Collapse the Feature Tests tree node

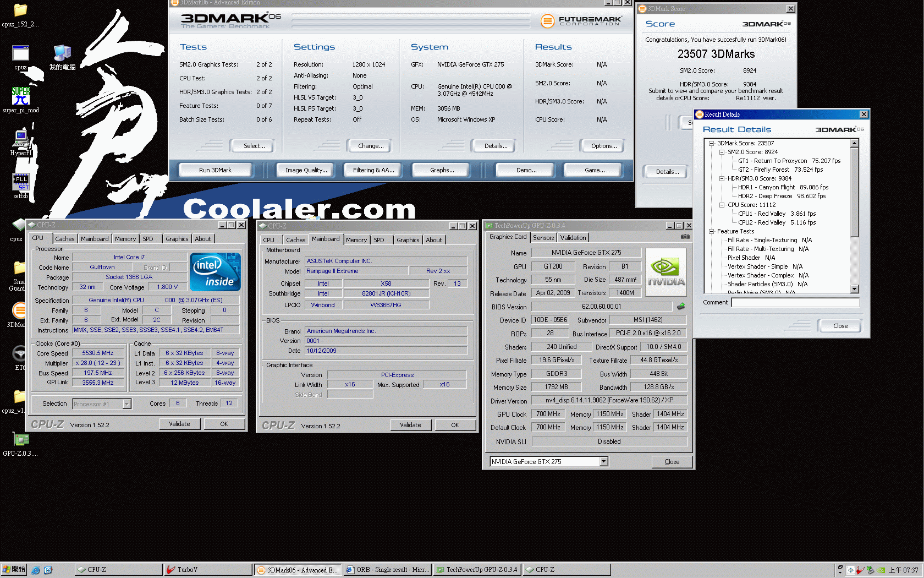click(x=711, y=231)
